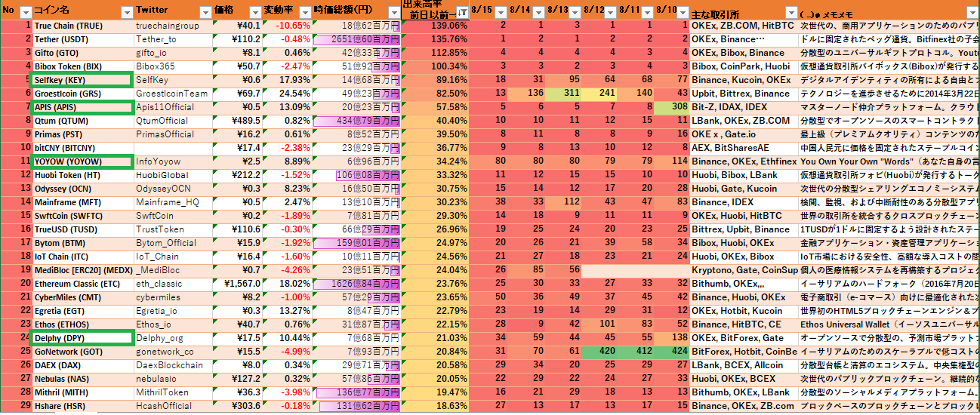
Task: Click the eth_classic Twitter cell
Action: [173, 284]
